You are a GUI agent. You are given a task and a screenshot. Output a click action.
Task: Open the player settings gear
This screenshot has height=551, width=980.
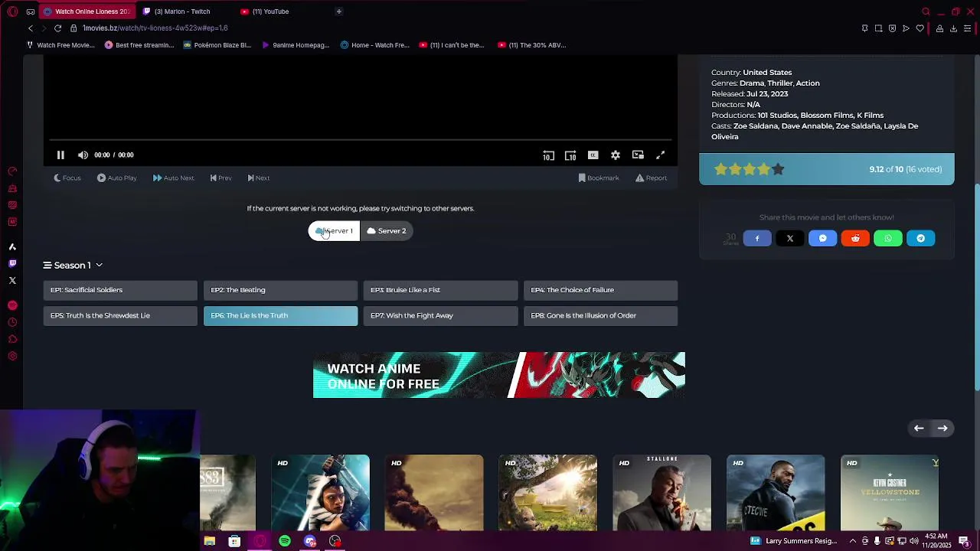pyautogui.click(x=616, y=155)
